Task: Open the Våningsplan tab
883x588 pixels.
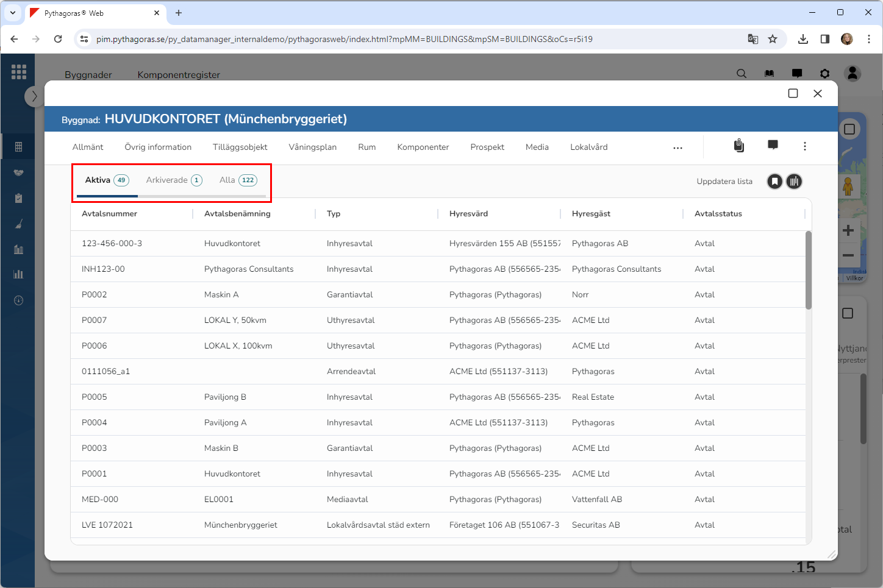Action: (312, 147)
